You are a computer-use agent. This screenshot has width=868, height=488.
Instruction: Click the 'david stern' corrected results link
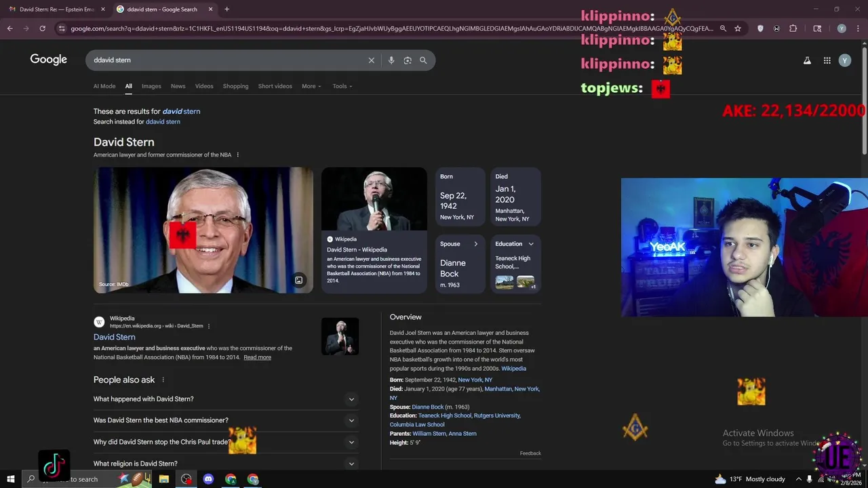[x=181, y=111]
